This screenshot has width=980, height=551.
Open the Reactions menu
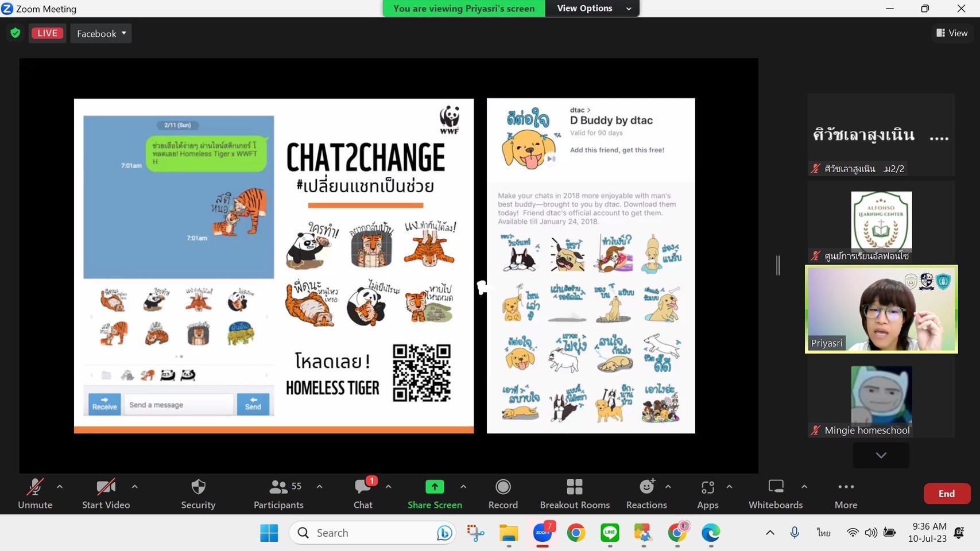tap(646, 494)
